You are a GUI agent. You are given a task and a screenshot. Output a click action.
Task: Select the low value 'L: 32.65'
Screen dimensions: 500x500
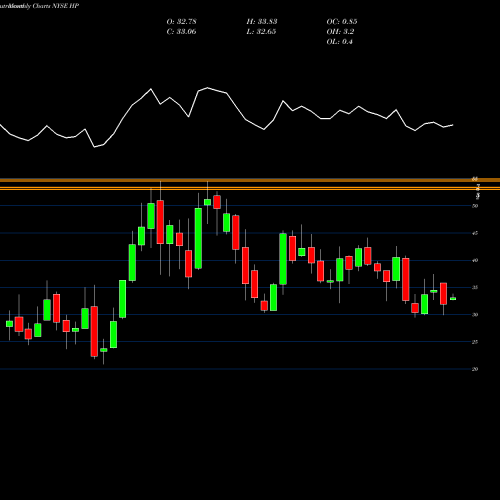(261, 32)
